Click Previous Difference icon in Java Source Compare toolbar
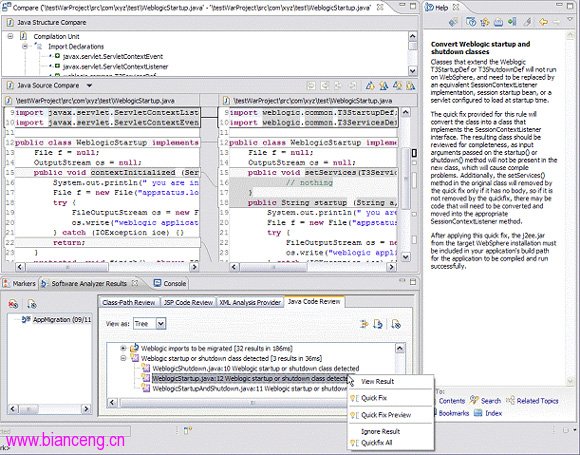 point(384,86)
